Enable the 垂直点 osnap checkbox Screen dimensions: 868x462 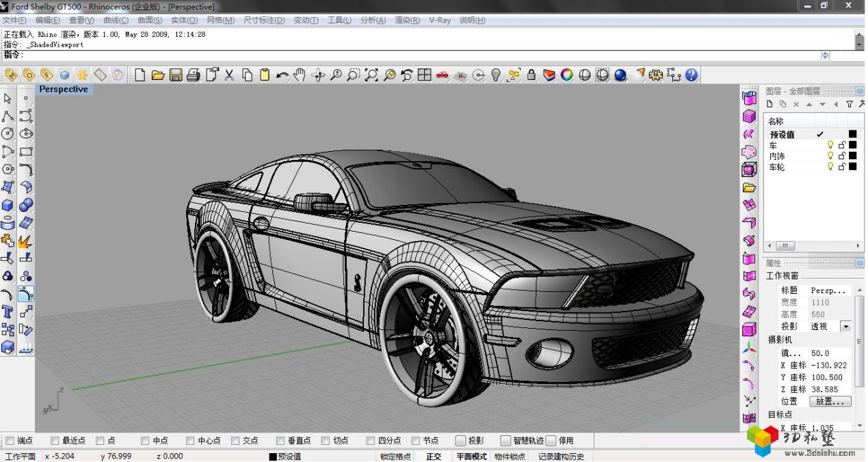tap(280, 441)
